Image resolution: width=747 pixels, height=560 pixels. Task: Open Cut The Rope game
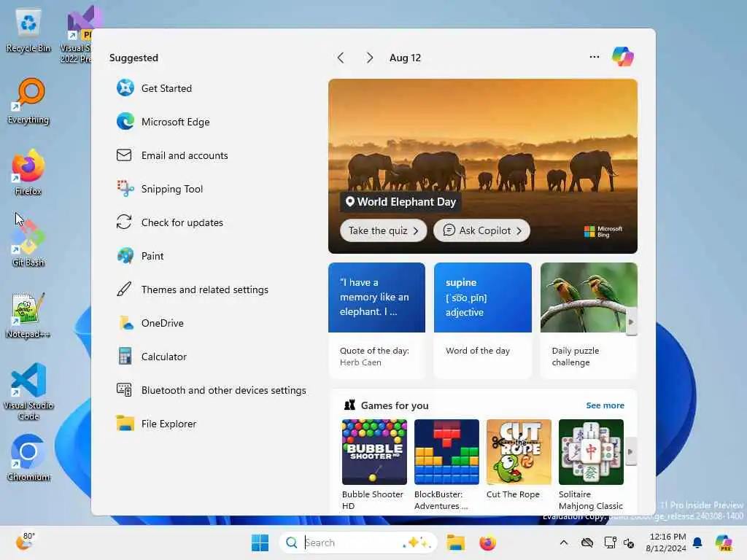pyautogui.click(x=519, y=459)
